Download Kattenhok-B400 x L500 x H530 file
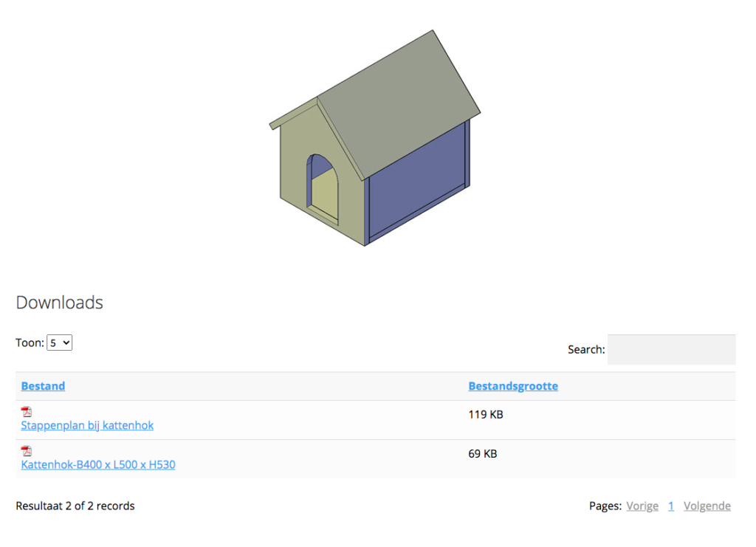Image resolution: width=756 pixels, height=547 pixels. 98,464
